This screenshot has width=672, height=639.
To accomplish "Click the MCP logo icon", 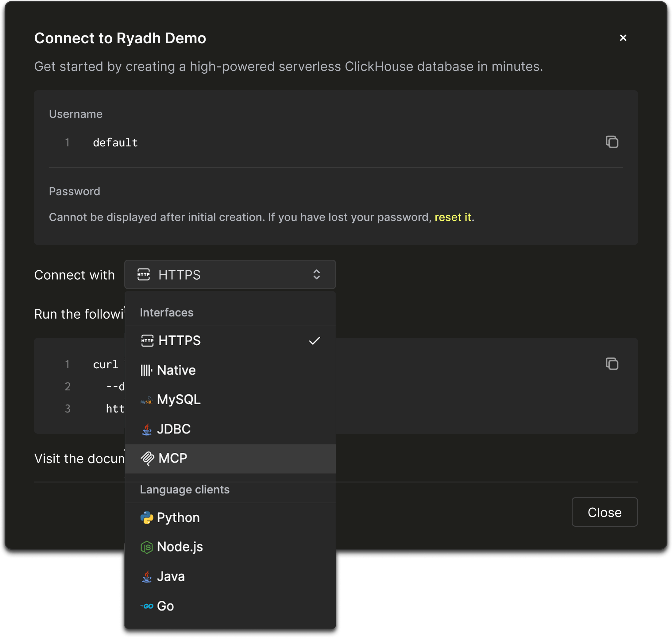I will point(147,458).
